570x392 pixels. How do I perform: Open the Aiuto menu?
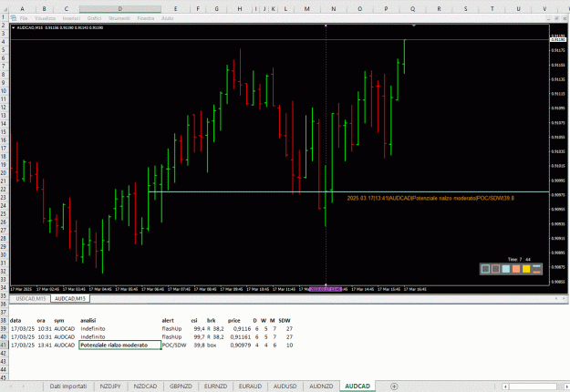click(x=167, y=18)
